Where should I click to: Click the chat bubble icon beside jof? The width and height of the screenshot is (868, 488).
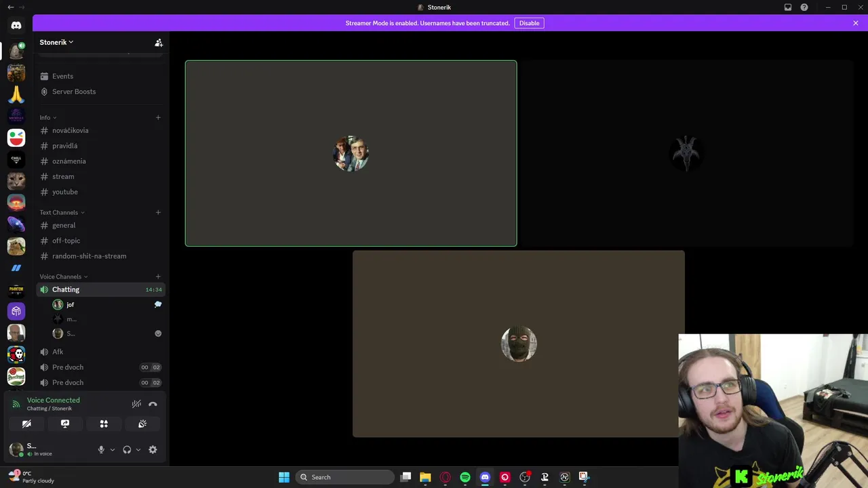click(158, 305)
